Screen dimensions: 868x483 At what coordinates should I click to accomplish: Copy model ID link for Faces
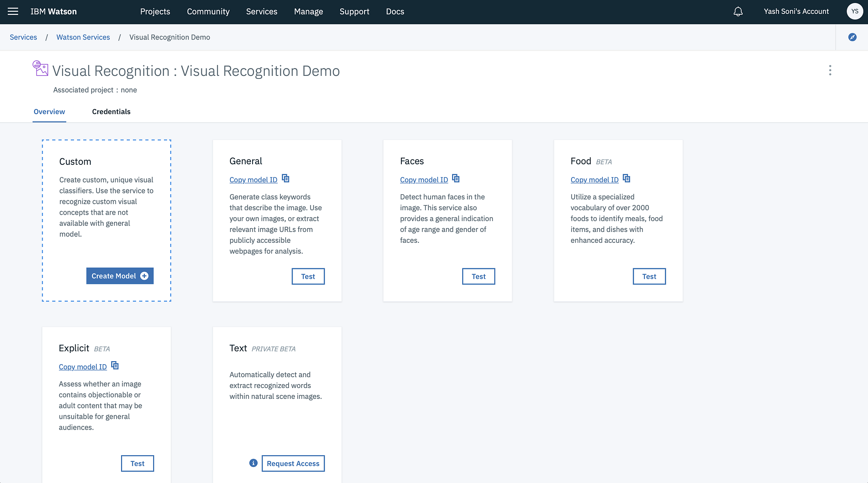424,180
